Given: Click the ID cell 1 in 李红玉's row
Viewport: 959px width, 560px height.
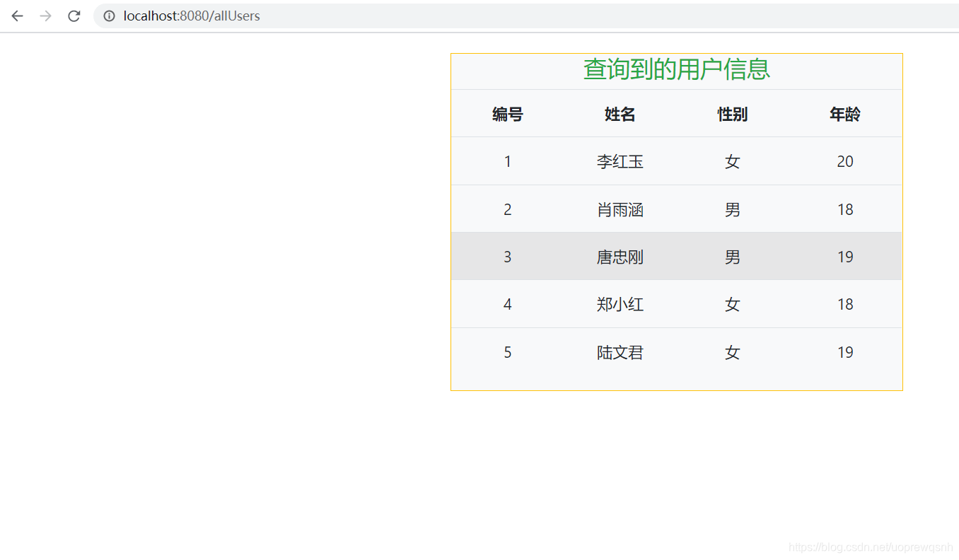Looking at the screenshot, I should 508,161.
